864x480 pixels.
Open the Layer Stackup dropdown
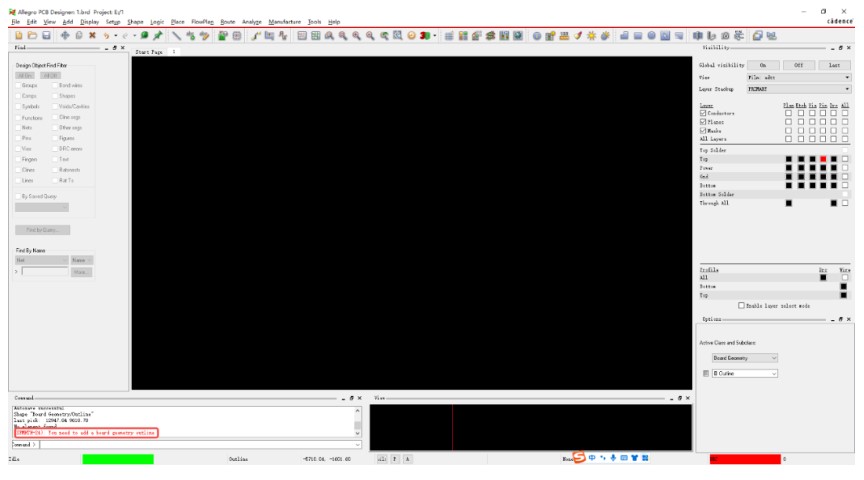pos(799,89)
